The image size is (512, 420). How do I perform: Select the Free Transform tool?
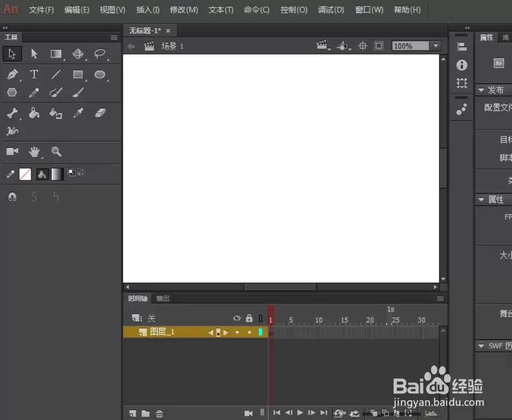[x=56, y=54]
